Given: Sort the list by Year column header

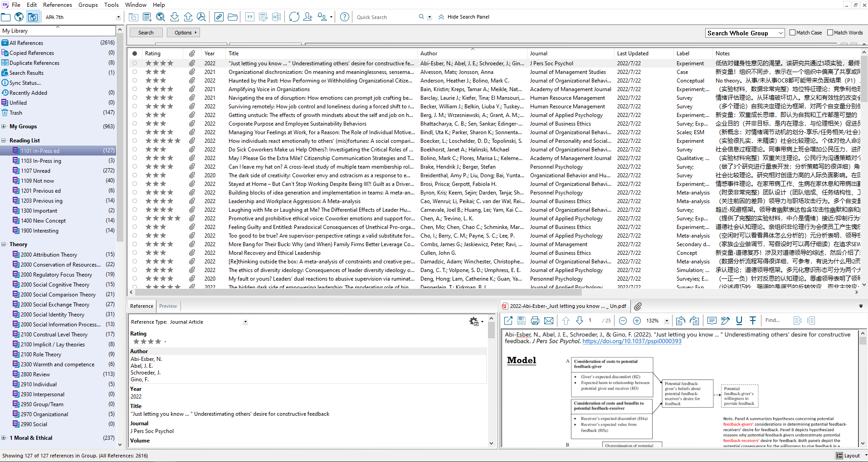Looking at the screenshot, I should tap(210, 53).
